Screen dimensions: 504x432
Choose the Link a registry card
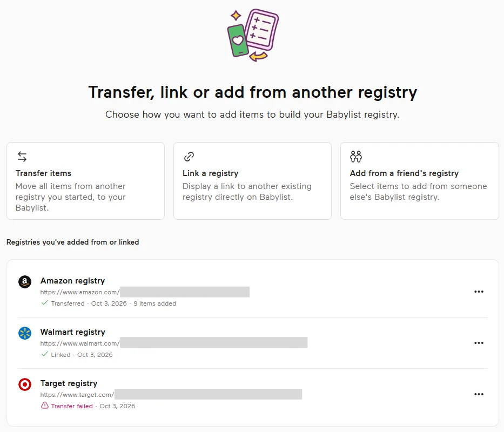(252, 181)
